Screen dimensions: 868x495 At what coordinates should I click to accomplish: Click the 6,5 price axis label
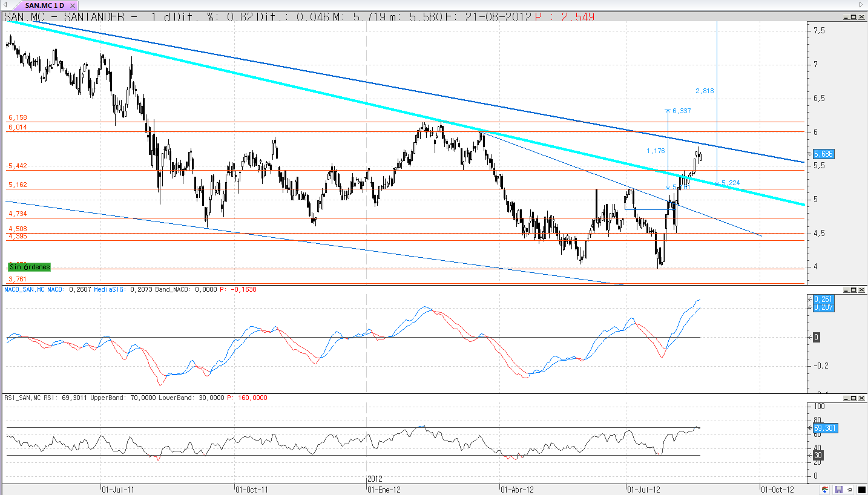pyautogui.click(x=818, y=98)
